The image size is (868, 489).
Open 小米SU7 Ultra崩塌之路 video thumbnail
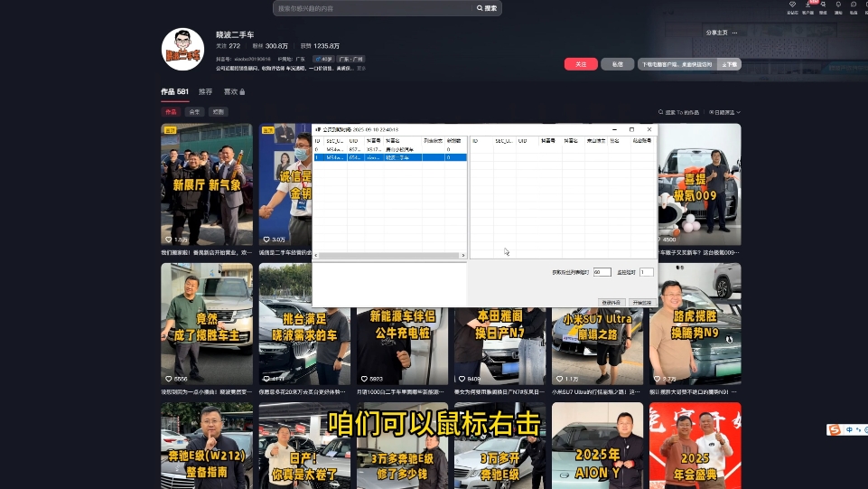[x=597, y=346]
